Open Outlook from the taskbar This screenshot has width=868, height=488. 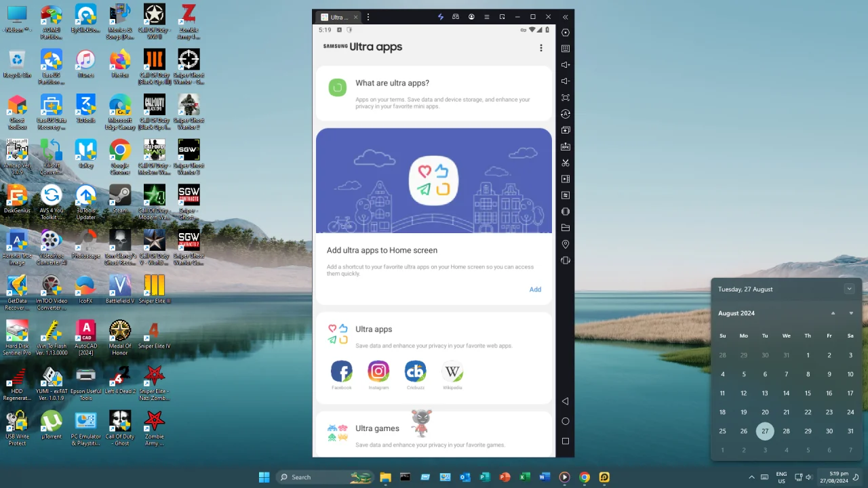pyautogui.click(x=465, y=477)
